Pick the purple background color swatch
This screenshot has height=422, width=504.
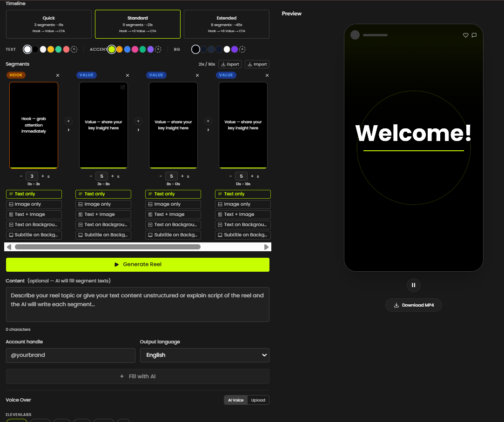click(x=235, y=49)
